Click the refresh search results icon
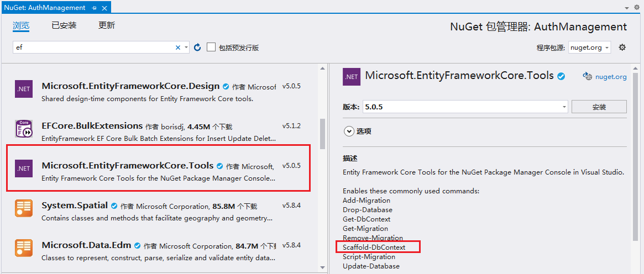This screenshot has width=644, height=274. pos(197,48)
